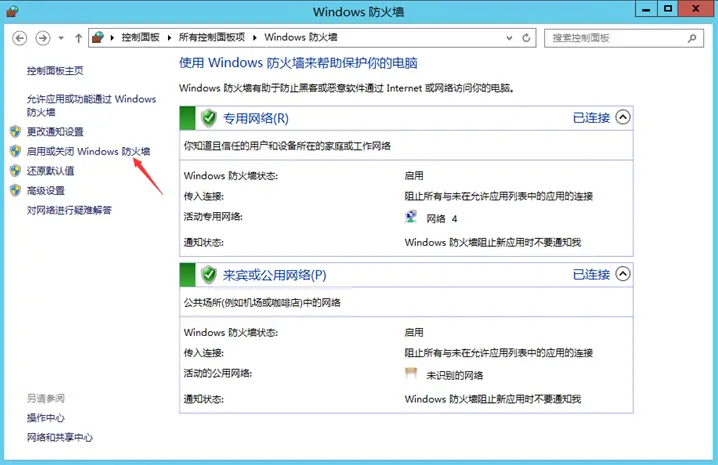Click the network icon beside 网络 4
718x465 pixels.
pyautogui.click(x=411, y=216)
